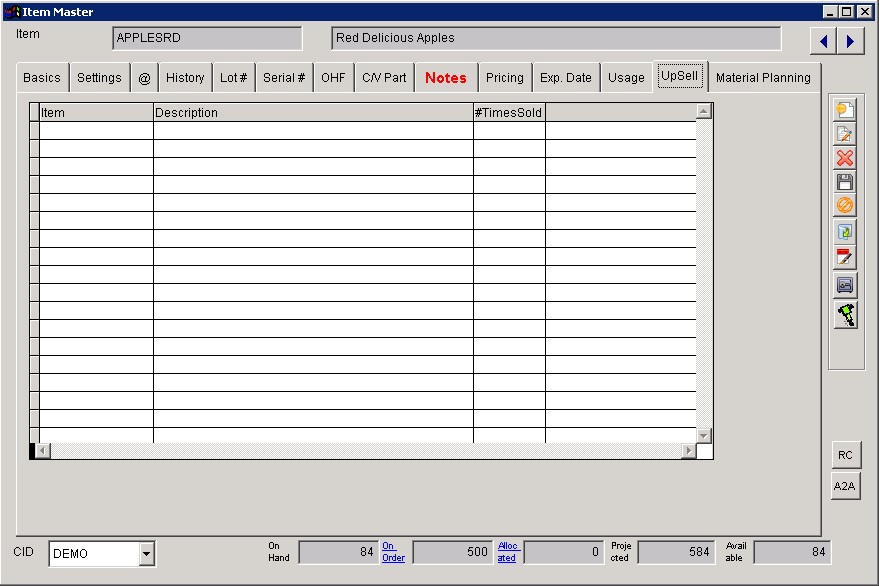Click the blue safe icon in toolbar
879x586 pixels.
coord(845,286)
